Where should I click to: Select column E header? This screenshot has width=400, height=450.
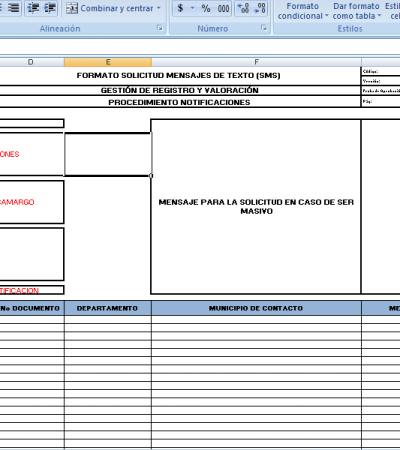point(108,62)
